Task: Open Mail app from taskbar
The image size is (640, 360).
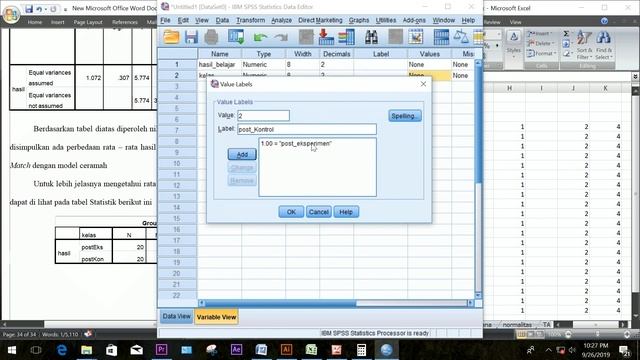Action: (137, 350)
